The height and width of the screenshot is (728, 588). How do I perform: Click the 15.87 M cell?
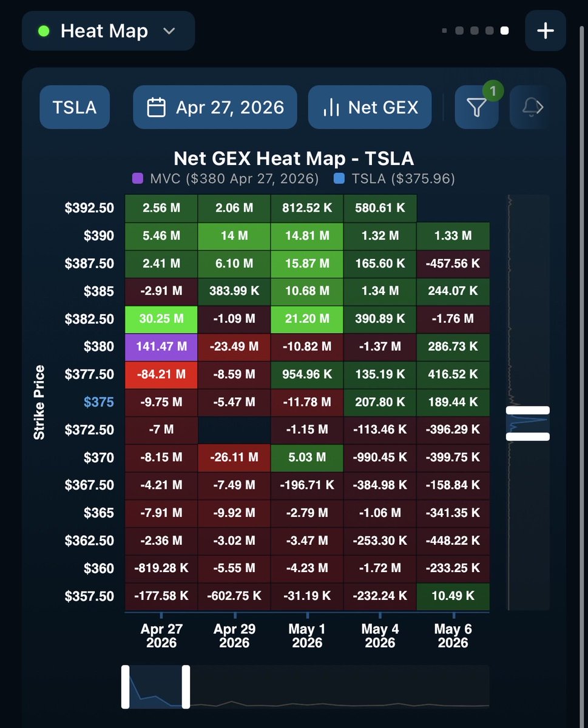point(307,264)
